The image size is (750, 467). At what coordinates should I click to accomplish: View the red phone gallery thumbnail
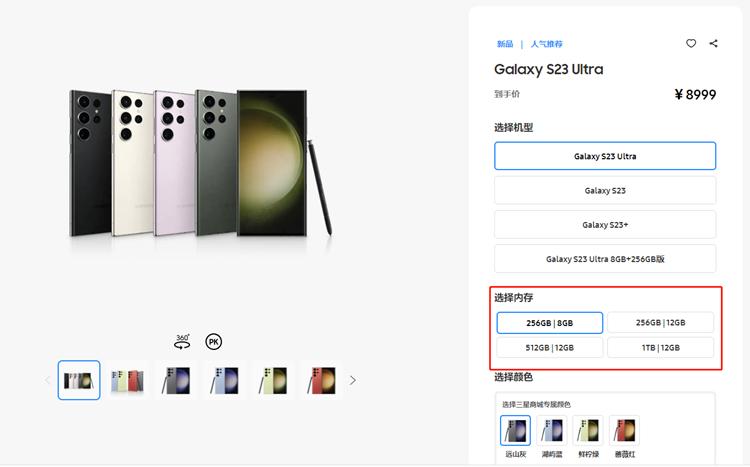coord(321,380)
